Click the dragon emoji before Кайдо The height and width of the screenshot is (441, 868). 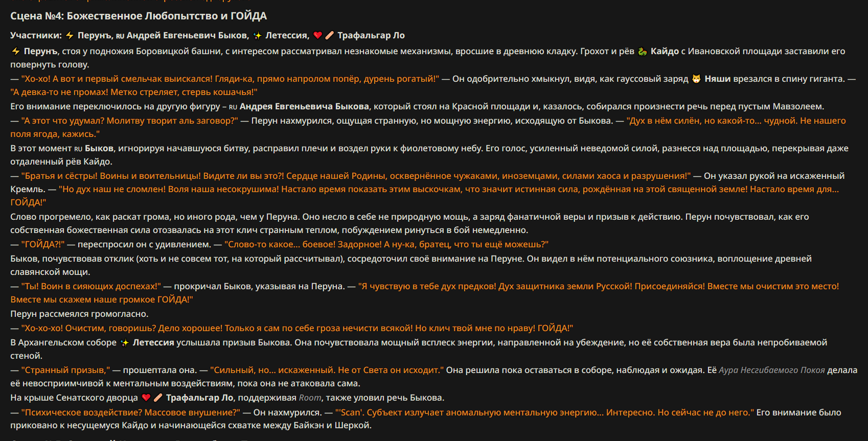(643, 51)
